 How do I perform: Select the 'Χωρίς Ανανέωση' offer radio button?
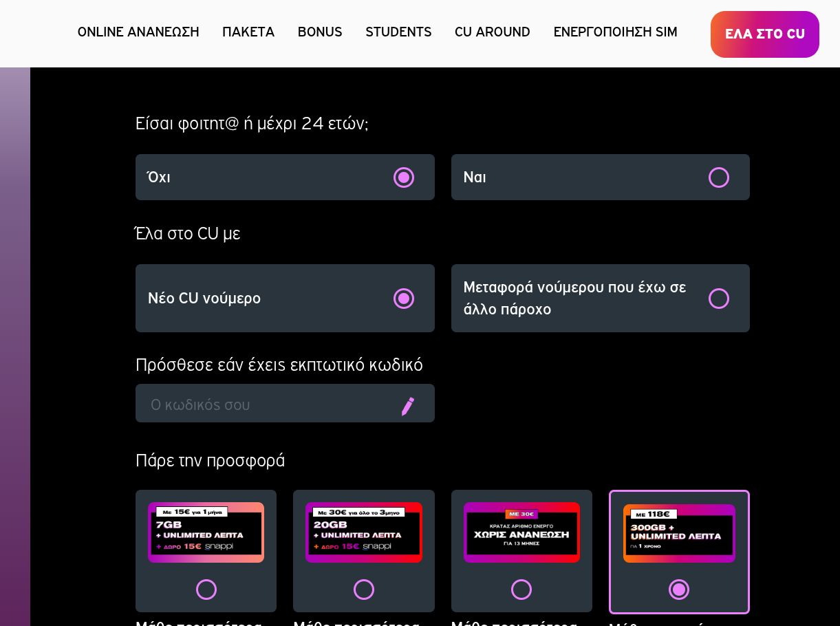pos(521,590)
